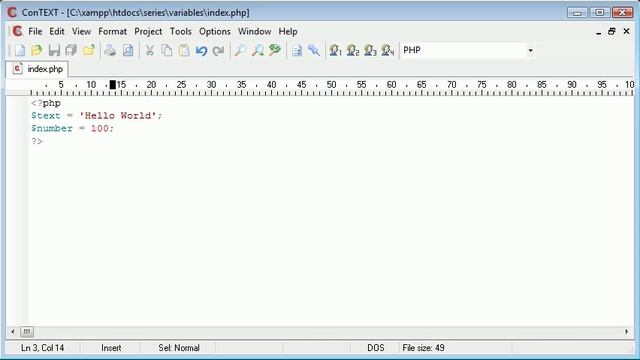Viewport: 640px width, 360px height.
Task: Open the File menu
Action: pyautogui.click(x=35, y=31)
